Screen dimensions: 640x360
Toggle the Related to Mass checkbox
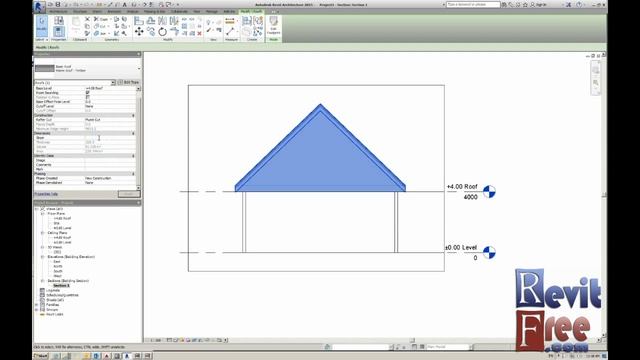(88, 97)
